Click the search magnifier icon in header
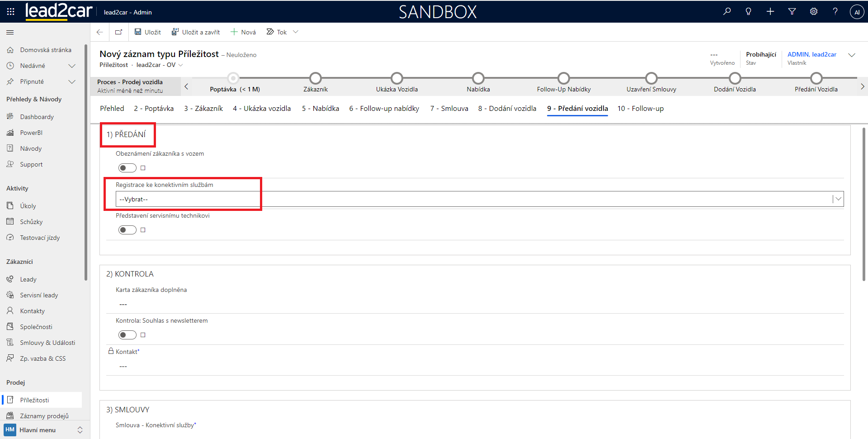Image resolution: width=868 pixels, height=439 pixels. [x=727, y=12]
